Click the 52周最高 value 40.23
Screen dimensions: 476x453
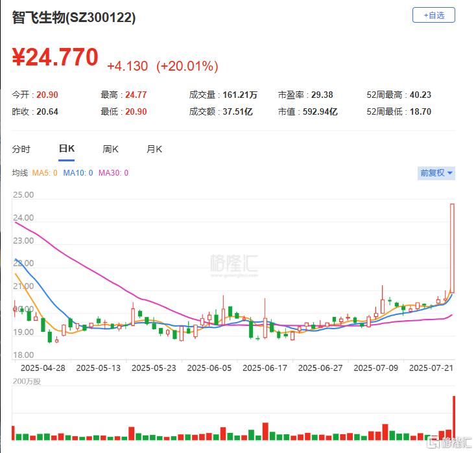[420, 95]
